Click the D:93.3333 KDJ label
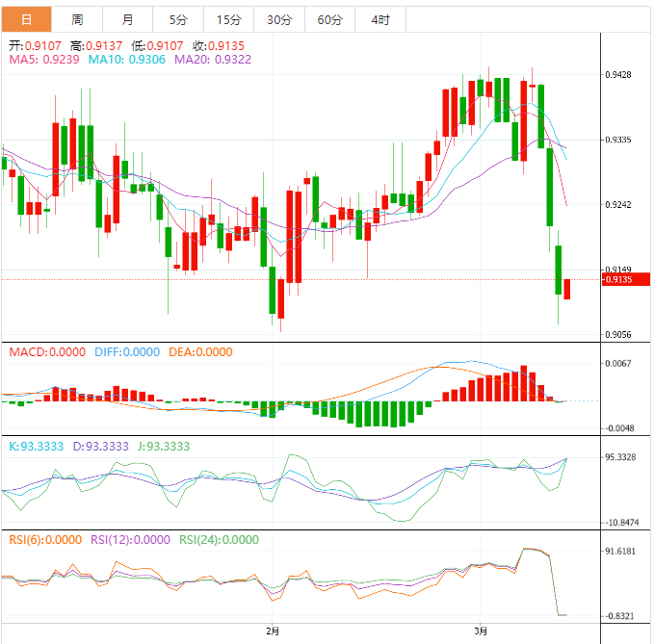 pos(100,447)
